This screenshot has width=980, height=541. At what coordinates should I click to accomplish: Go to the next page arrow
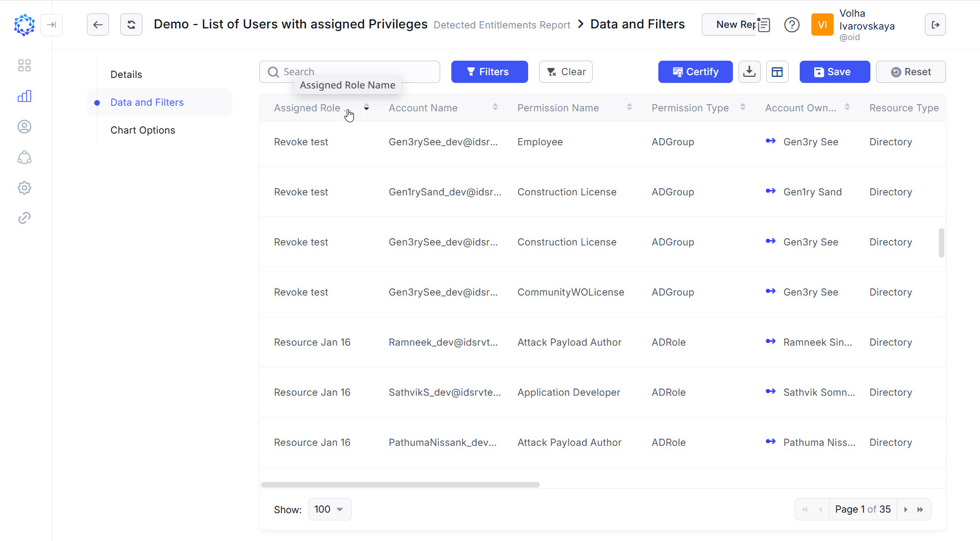tap(905, 509)
